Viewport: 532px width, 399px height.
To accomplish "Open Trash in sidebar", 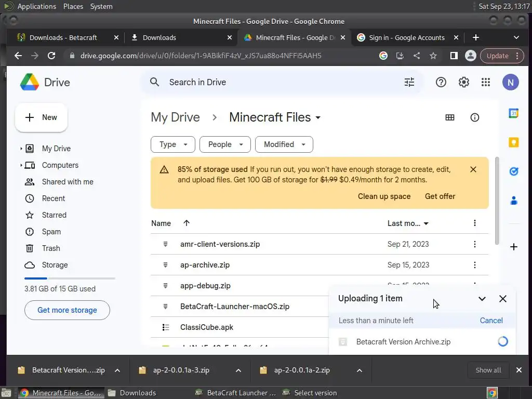I will point(51,248).
